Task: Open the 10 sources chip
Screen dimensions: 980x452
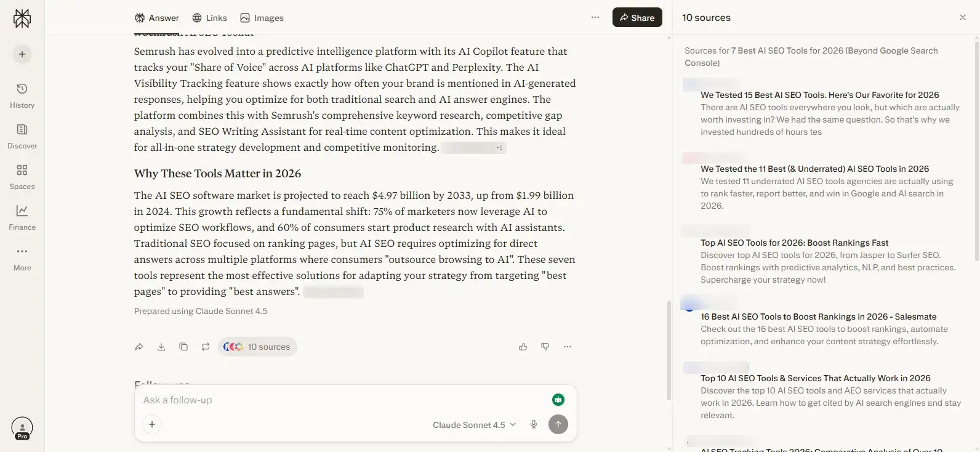Action: click(257, 347)
